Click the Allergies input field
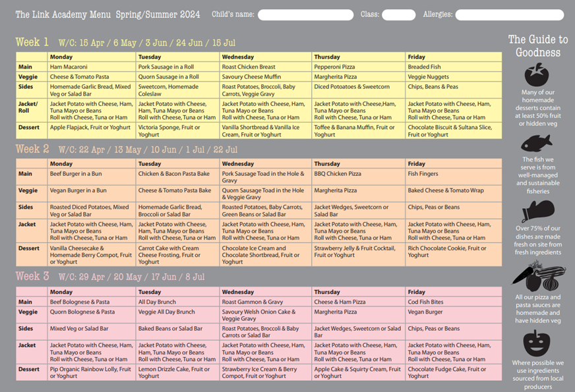Image resolution: width=575 pixels, height=392 pixels. coord(509,14)
